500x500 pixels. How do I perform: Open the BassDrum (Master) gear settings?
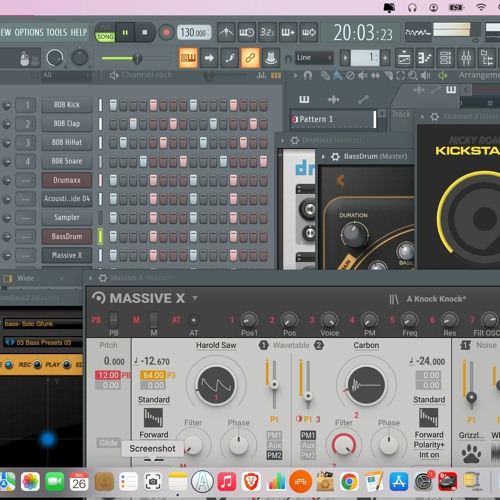pos(335,156)
